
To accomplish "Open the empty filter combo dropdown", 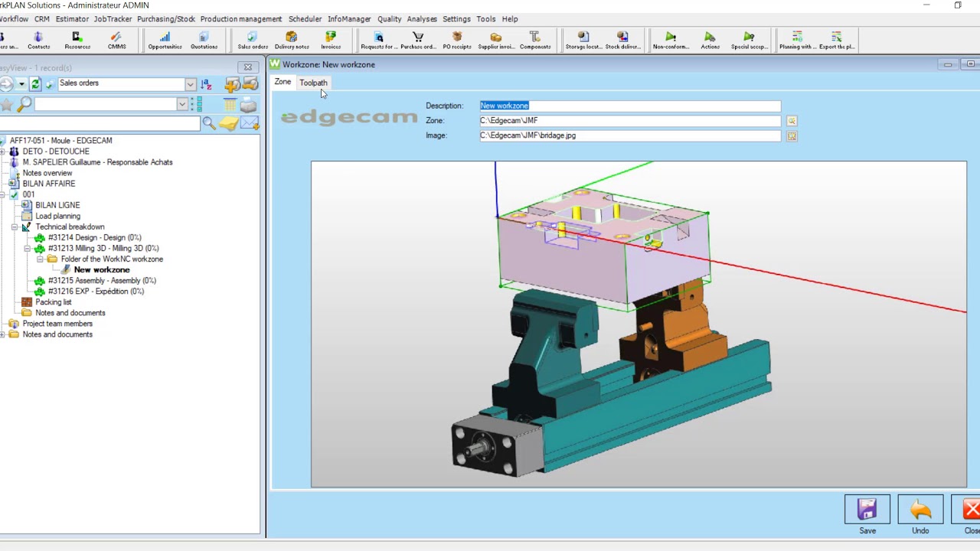I will (x=181, y=104).
